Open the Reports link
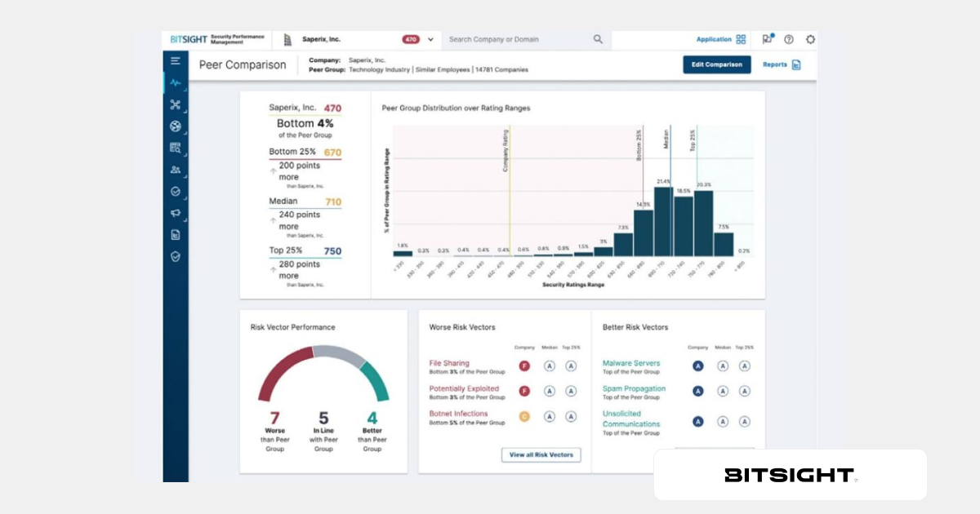The image size is (980, 514). pos(775,64)
